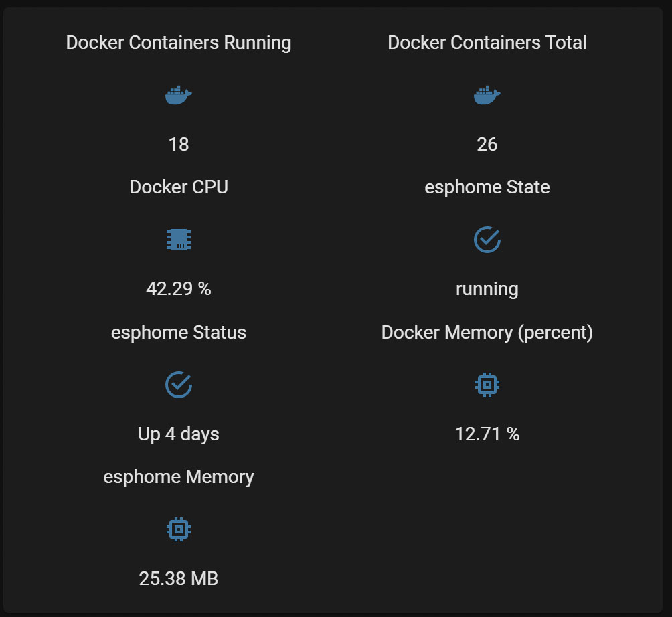Click the esphome State checkmark icon

(487, 240)
